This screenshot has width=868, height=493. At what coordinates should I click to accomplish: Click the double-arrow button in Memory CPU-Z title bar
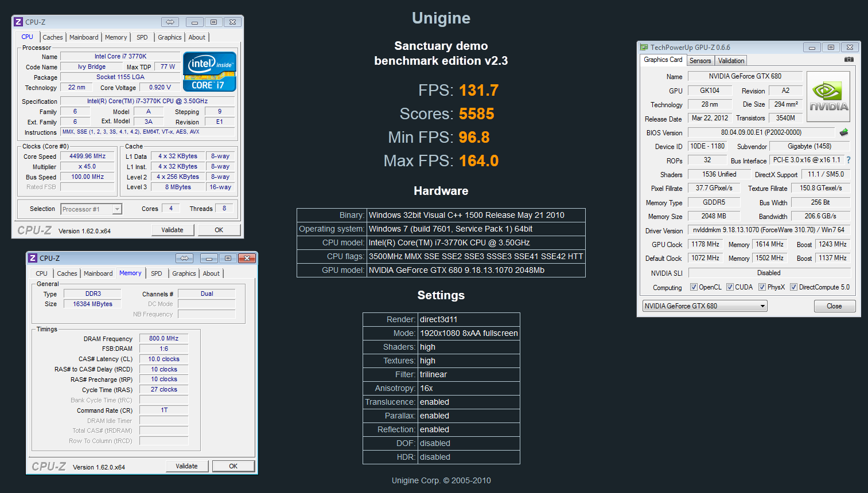coord(184,258)
